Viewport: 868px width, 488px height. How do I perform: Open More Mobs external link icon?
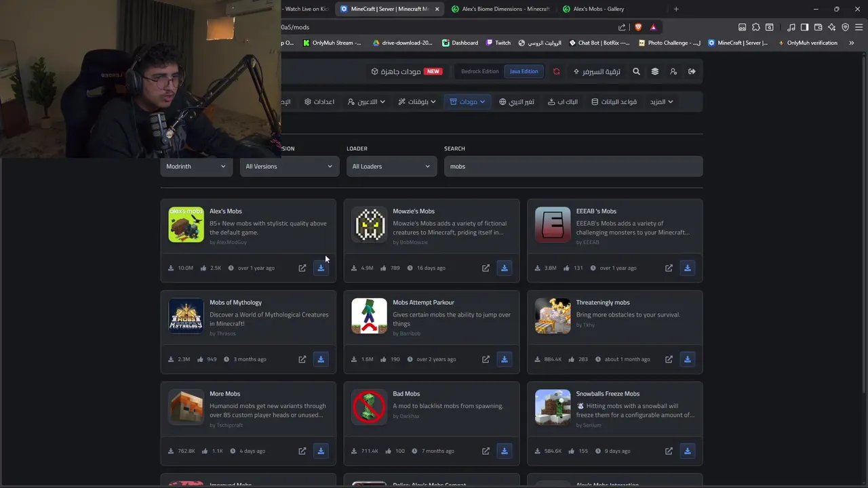pos(302,451)
